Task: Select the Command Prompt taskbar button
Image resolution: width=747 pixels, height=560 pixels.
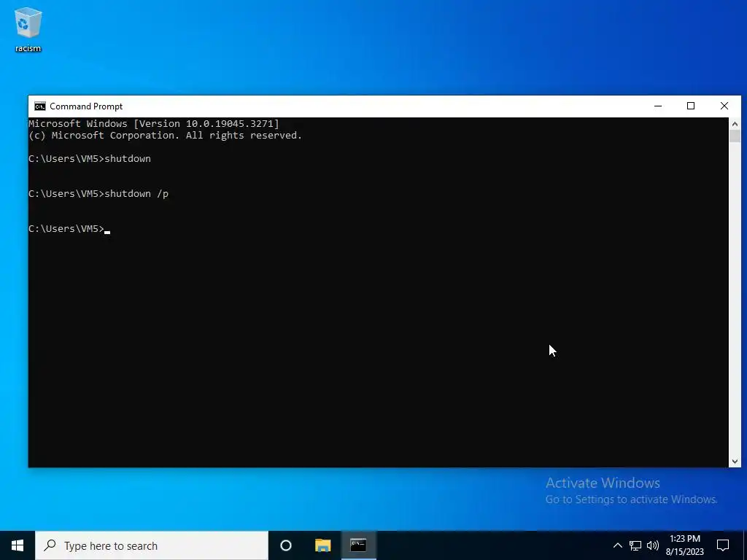Action: [358, 545]
